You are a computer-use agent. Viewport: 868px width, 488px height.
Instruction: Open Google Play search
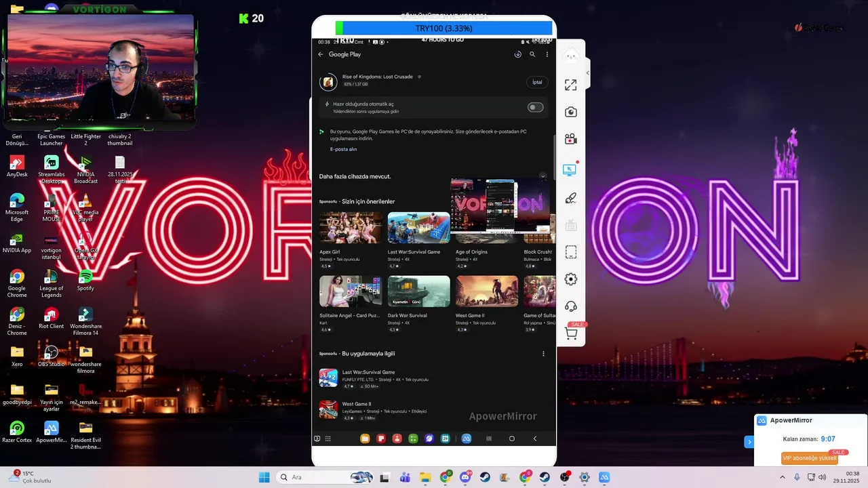(x=532, y=54)
